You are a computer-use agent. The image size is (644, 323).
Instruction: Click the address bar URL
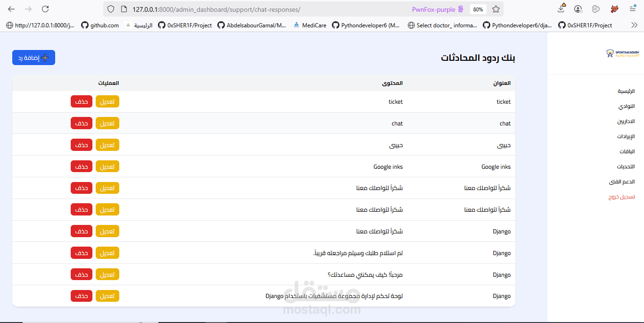point(216,9)
